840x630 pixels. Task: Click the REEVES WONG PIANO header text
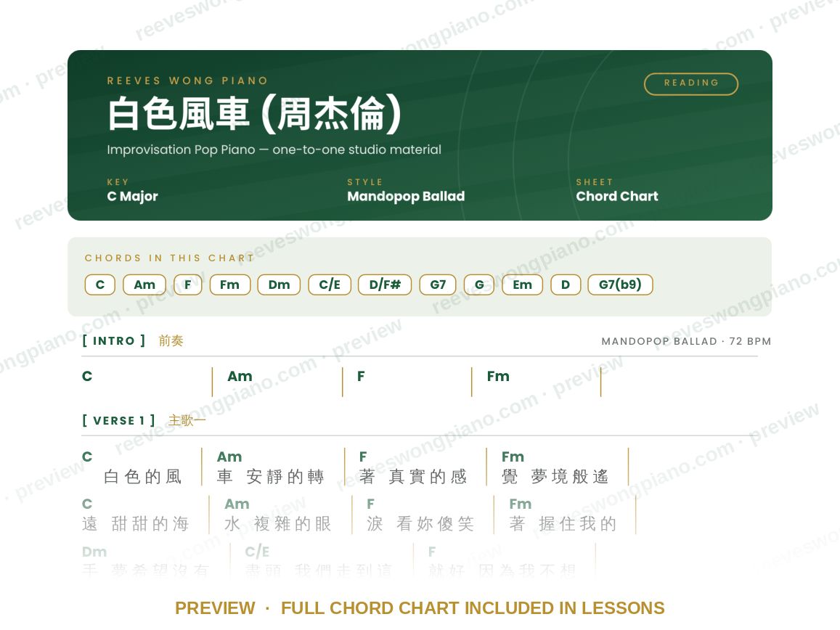click(187, 81)
